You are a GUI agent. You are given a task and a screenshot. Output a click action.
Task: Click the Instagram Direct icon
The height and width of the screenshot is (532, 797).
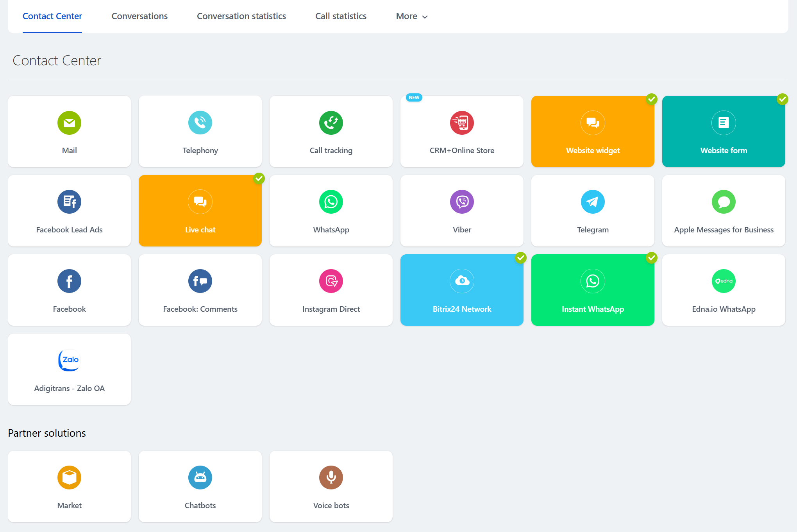tap(331, 281)
